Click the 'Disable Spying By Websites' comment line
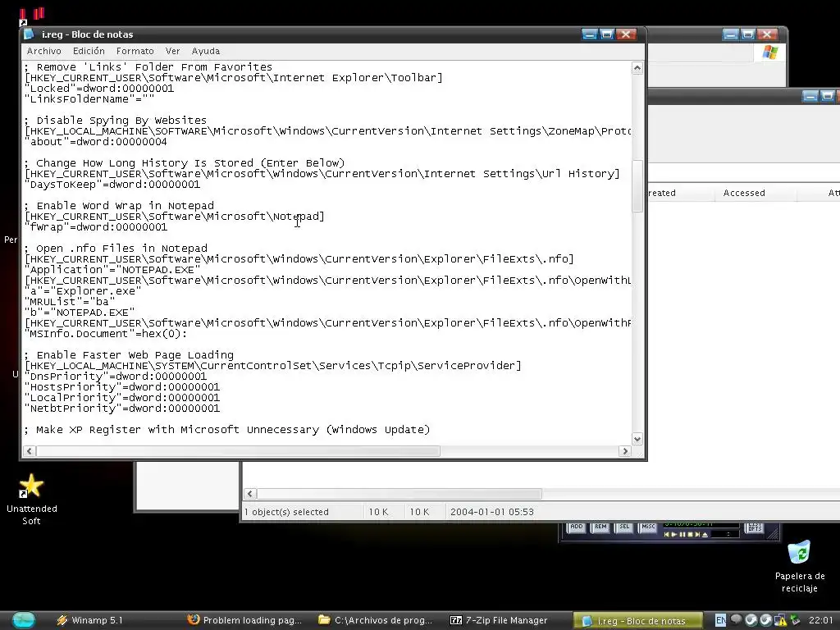840x630 pixels. 115,121
